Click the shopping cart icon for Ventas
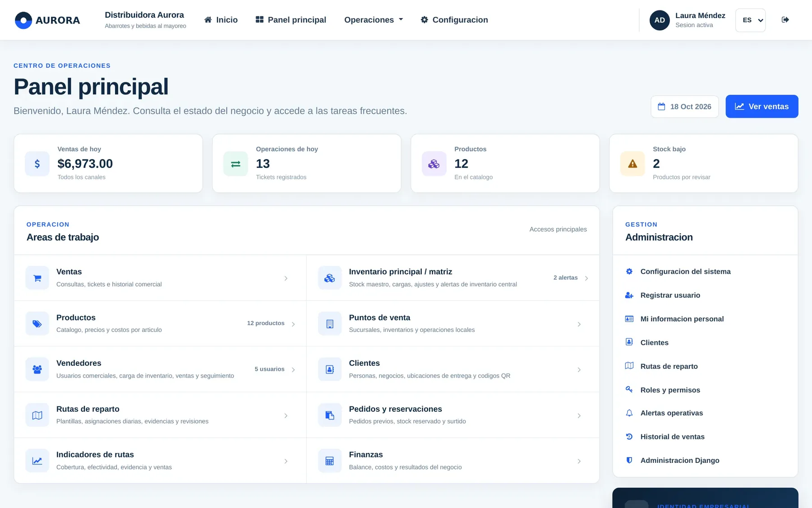Image resolution: width=812 pixels, height=508 pixels. (x=37, y=278)
